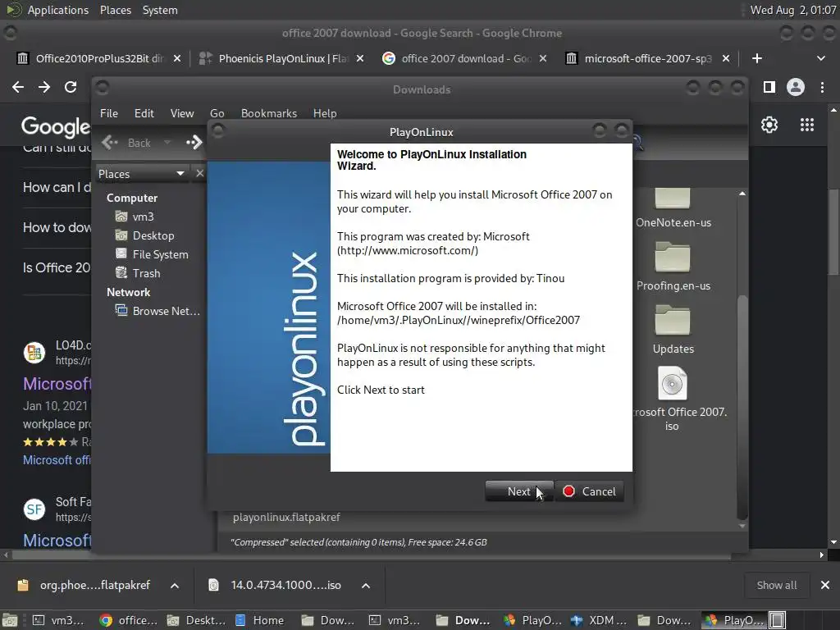Image resolution: width=840 pixels, height=630 pixels.
Task: Click the date and time clock
Action: [x=793, y=10]
